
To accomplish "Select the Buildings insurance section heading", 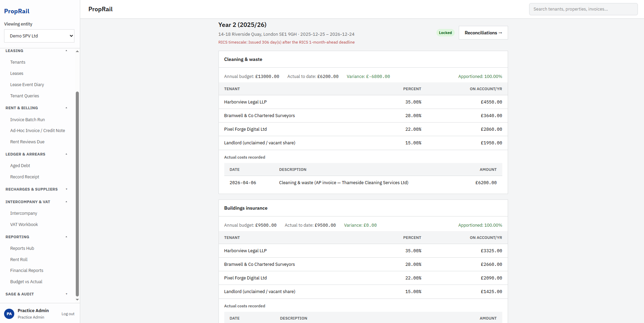I will click(x=246, y=208).
